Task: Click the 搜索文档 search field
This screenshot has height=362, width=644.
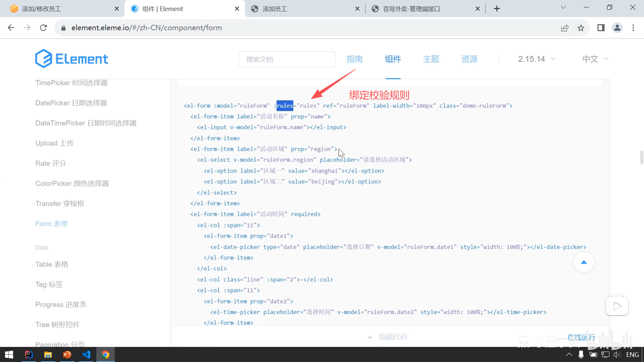Action: click(287, 59)
